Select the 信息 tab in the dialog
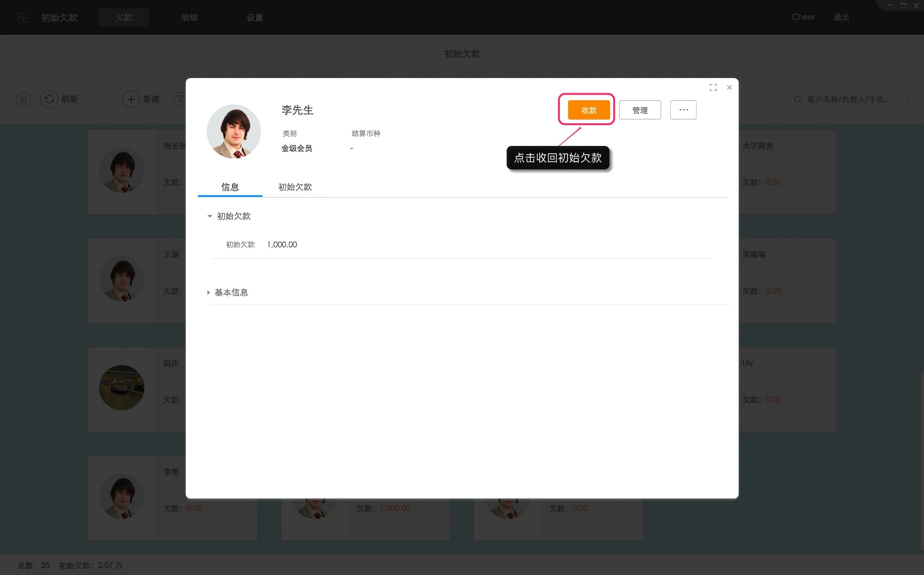Viewport: 924px width, 575px height. click(x=230, y=187)
